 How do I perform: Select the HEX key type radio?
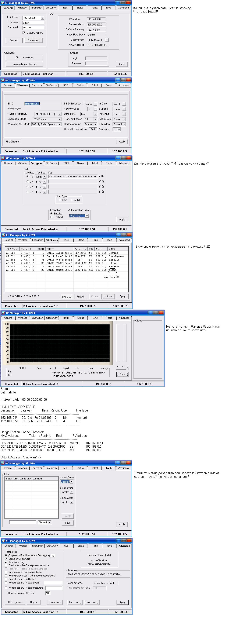[60, 200]
